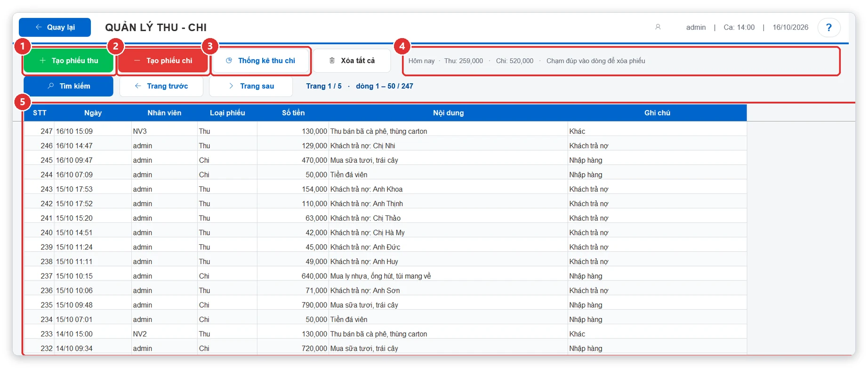Click the Ghi chú column header

657,113
